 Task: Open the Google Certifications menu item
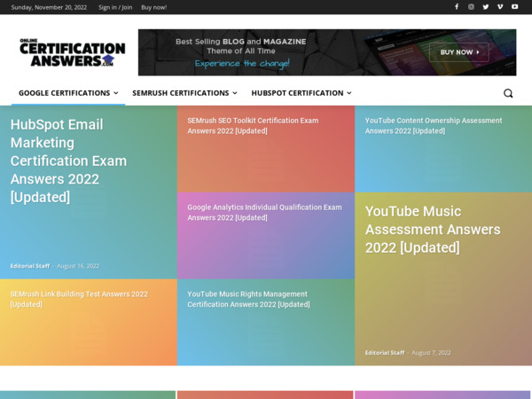(x=68, y=93)
